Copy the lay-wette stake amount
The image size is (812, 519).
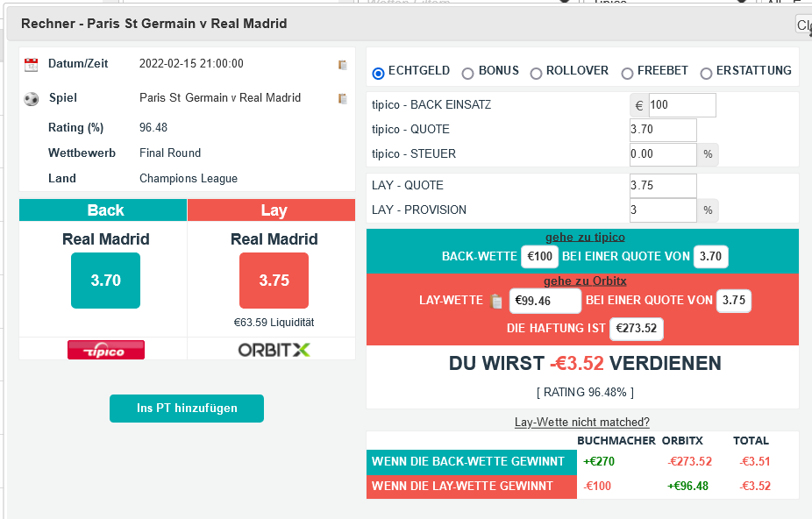pos(496,301)
